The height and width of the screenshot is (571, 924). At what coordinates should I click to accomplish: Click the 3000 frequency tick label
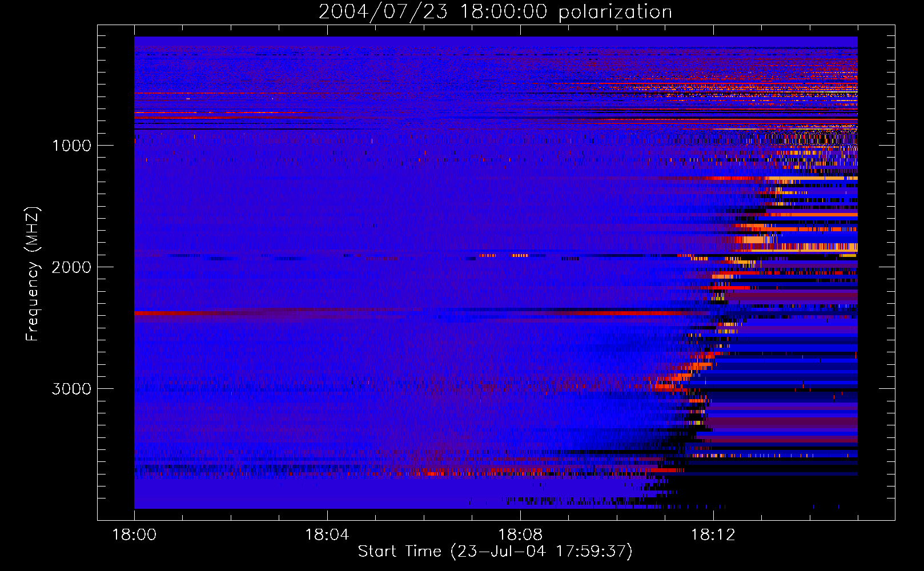[72, 389]
